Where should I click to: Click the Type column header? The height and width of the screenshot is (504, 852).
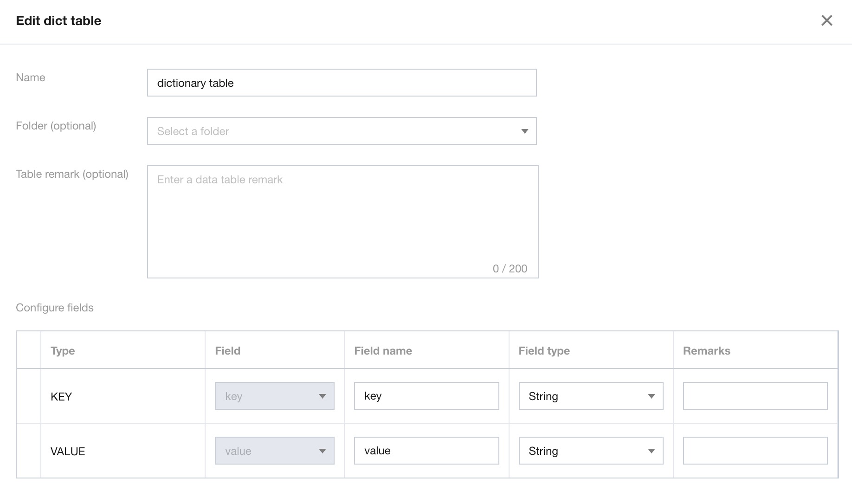pos(63,351)
